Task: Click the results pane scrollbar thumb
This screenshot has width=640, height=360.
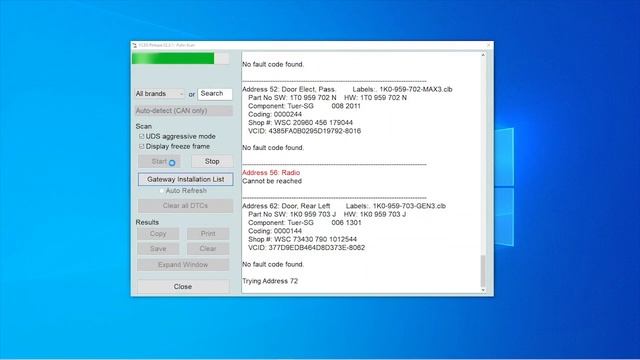Action: coord(483,271)
